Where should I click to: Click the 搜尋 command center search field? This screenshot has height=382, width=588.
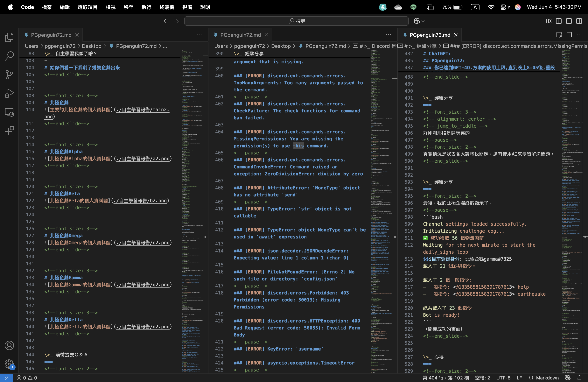[296, 21]
